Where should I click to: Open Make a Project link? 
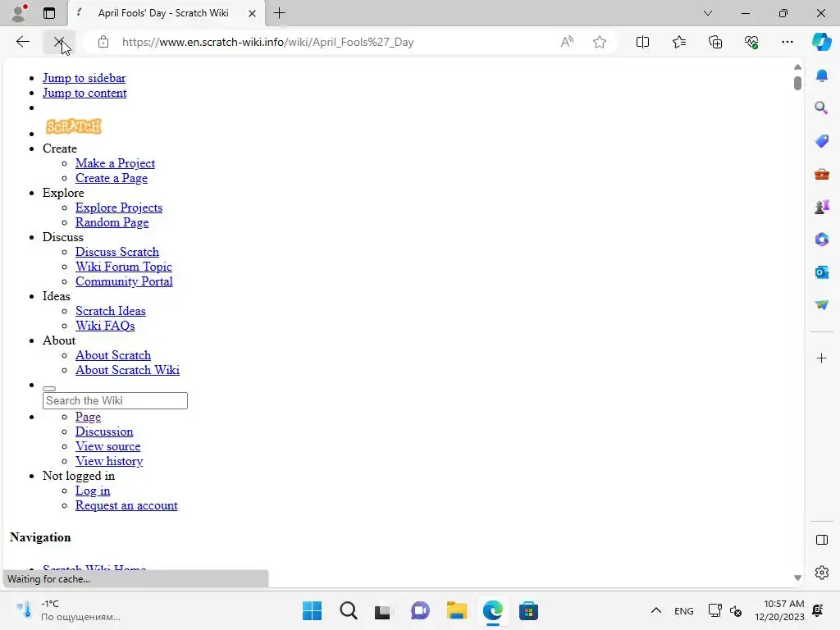[115, 163]
